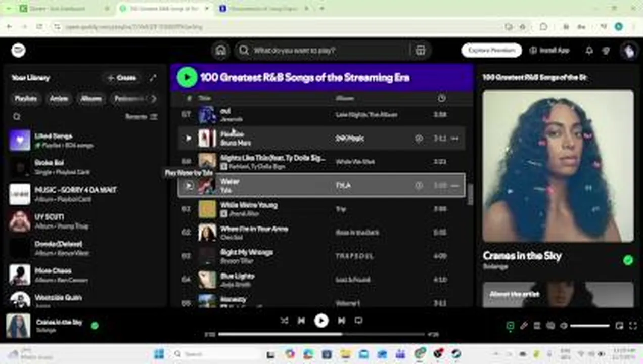The height and width of the screenshot is (364, 643).
Task: Open Cranes in the Sky album artwork
Action: coord(558,166)
